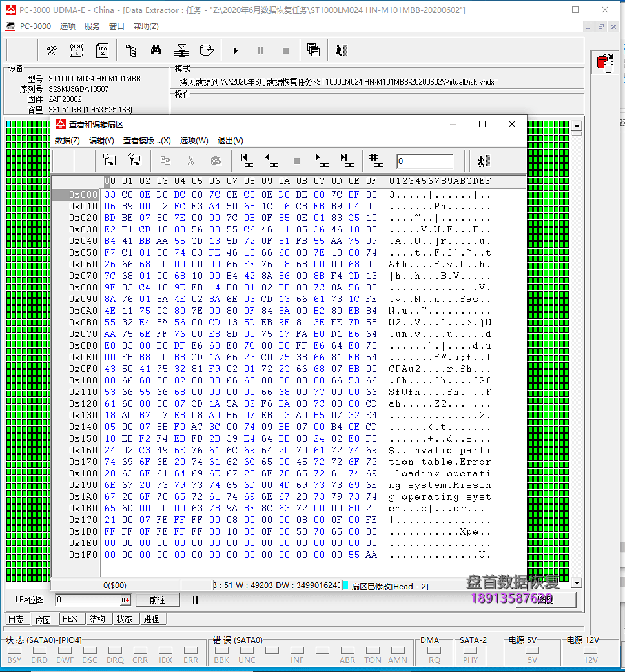Click the drive with arrow toolbar icon

(x=207, y=50)
